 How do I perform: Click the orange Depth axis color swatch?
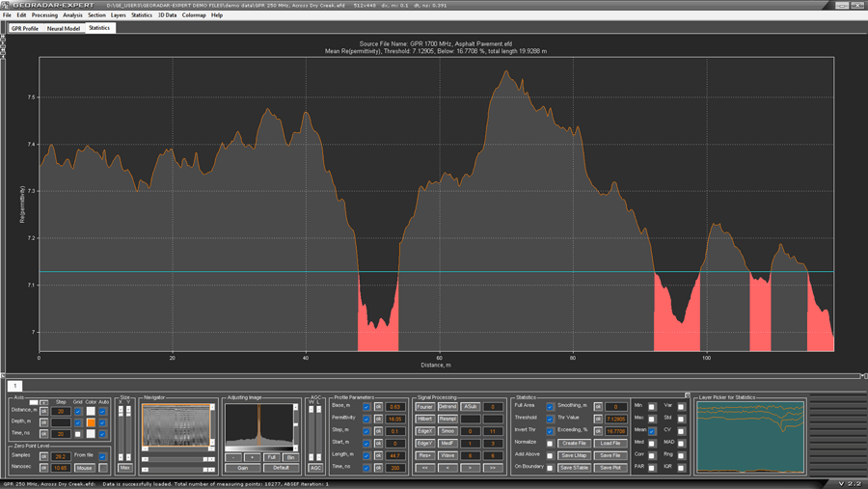[91, 422]
